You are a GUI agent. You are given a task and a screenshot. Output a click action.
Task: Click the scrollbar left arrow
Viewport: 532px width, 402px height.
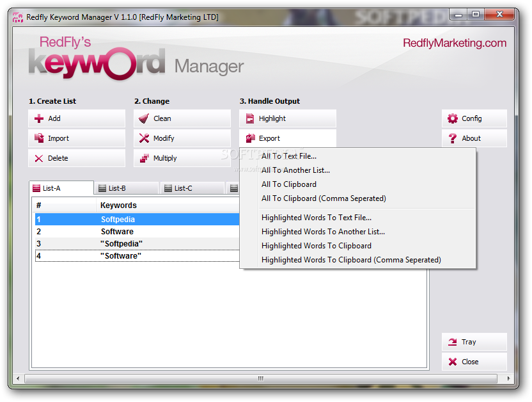[18, 378]
